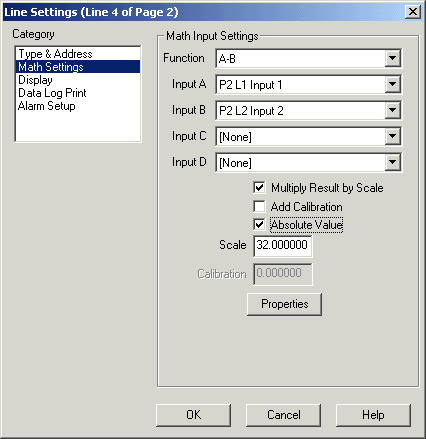
Task: Enable the Add Calibration checkbox
Action: (x=259, y=206)
